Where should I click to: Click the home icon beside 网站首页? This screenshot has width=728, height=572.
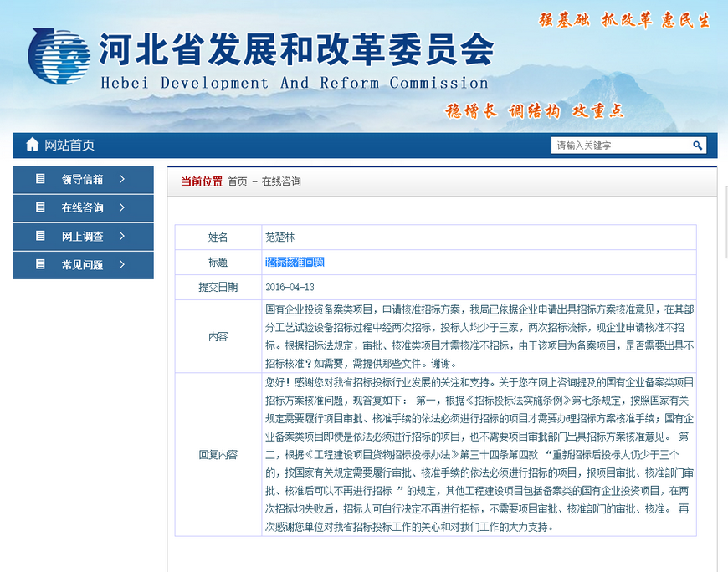click(x=32, y=145)
